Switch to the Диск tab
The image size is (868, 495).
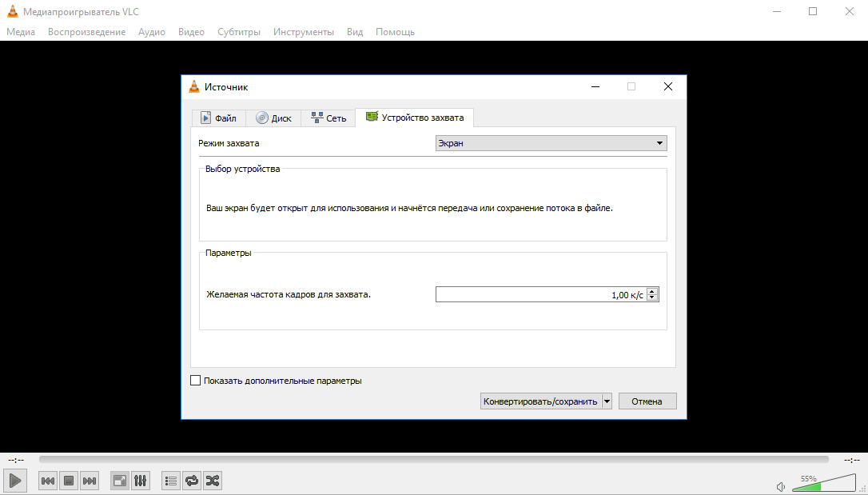click(273, 118)
